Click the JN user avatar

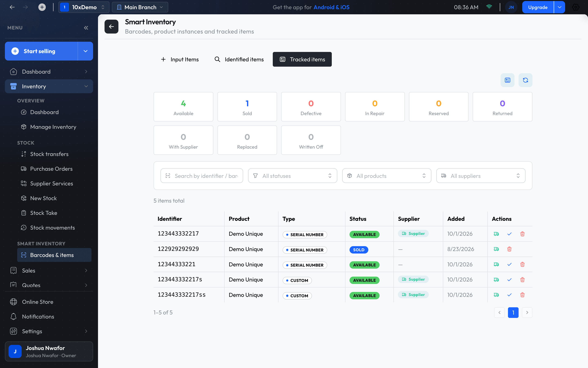511,7
